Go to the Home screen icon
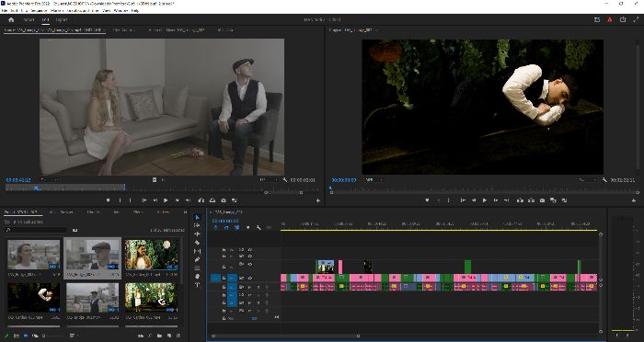The image size is (644, 342). click(11, 19)
